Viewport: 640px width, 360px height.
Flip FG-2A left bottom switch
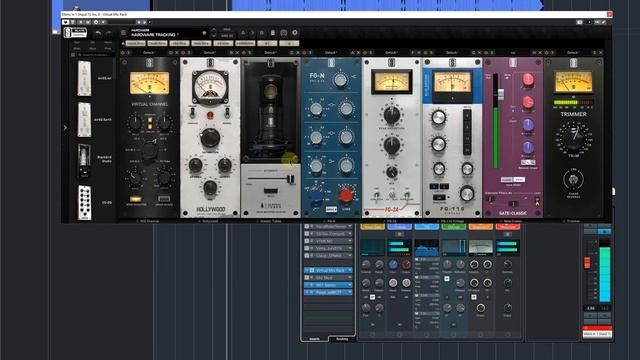pyautogui.click(x=376, y=195)
